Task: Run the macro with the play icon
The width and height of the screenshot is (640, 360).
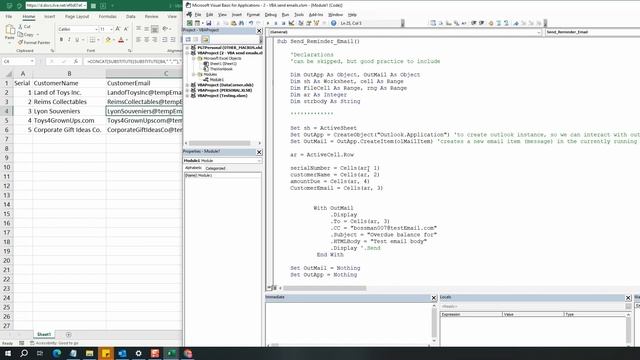Action: [268, 23]
